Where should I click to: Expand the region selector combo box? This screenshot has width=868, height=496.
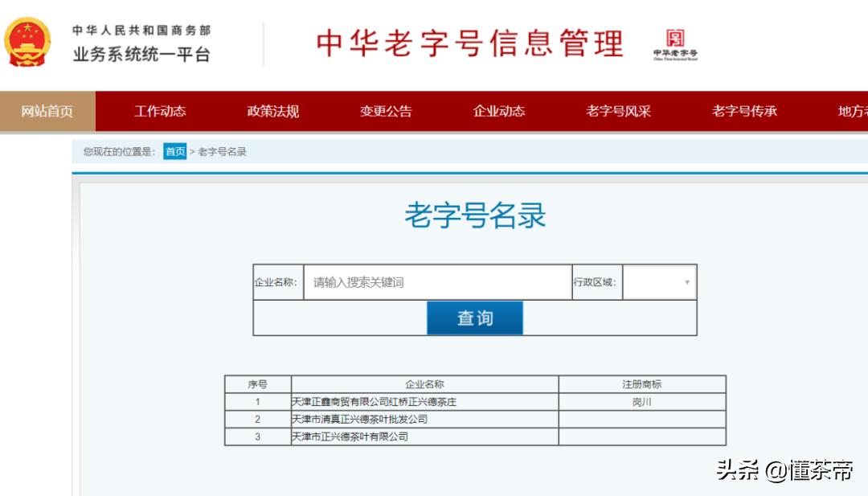659,282
